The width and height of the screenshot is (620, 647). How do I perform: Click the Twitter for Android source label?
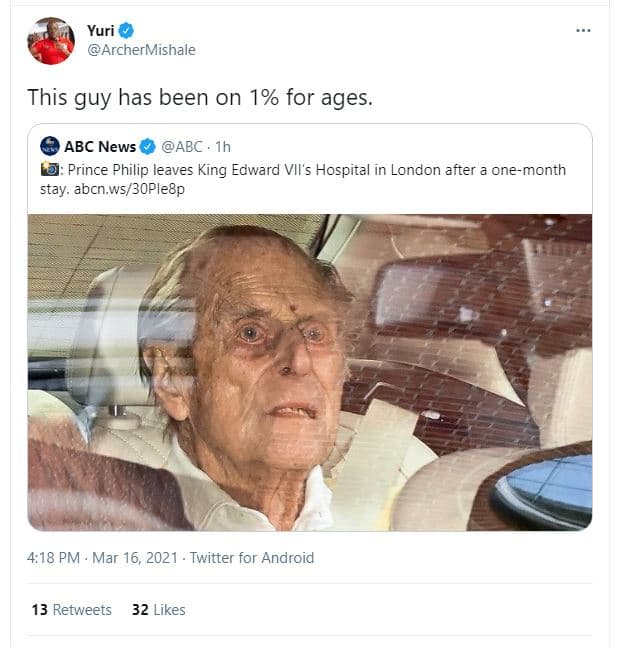pos(252,558)
